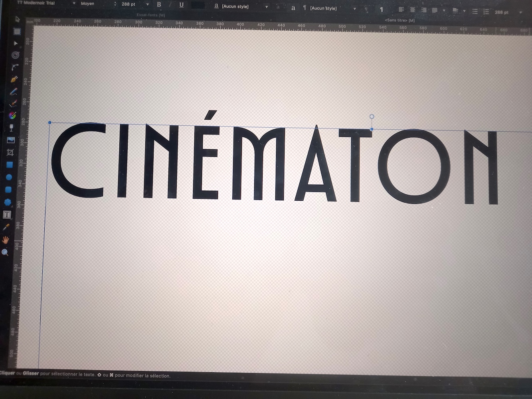Expand the justify options arrow
The image size is (532, 399).
(444, 11)
